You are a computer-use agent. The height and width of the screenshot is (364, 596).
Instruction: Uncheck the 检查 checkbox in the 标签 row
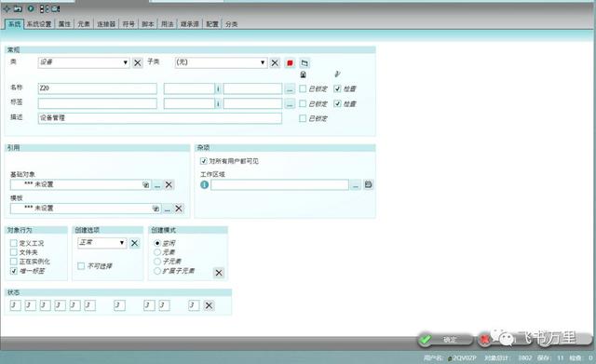tap(337, 103)
